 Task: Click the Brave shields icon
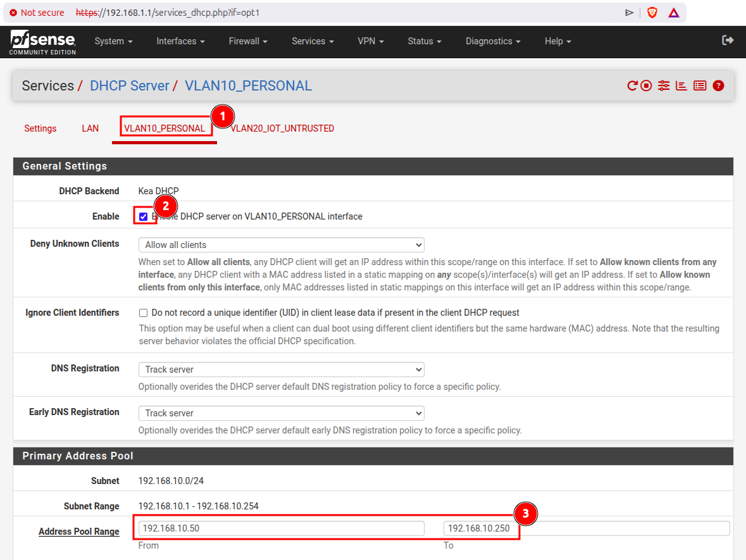[x=652, y=13]
